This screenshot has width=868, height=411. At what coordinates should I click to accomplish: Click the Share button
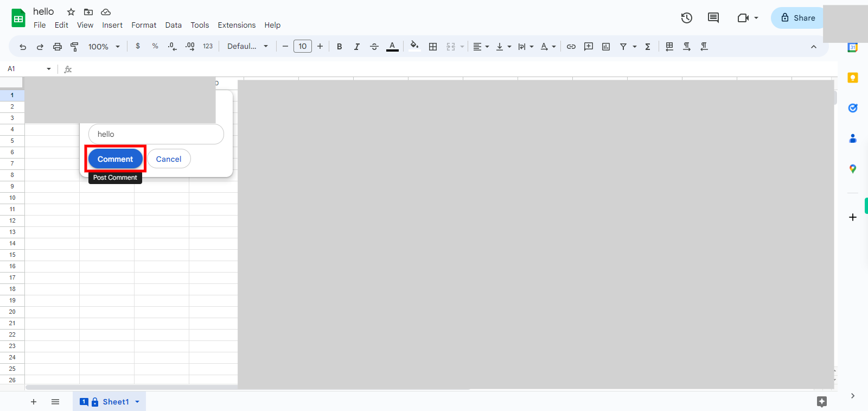coord(797,18)
